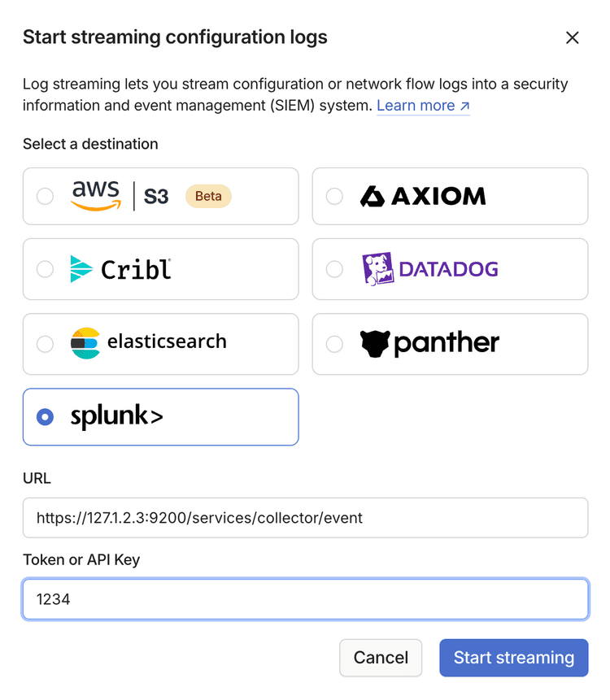This screenshot has width=610, height=700.
Task: Click the Elasticsearch logo
Action: point(149,343)
